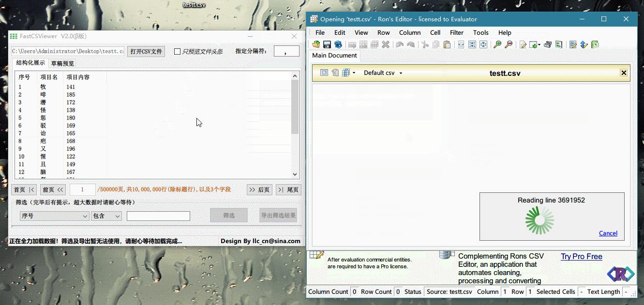Viewport: 644px width, 305px height.
Task: Click the Save floppy disk icon
Action: pyautogui.click(x=327, y=44)
